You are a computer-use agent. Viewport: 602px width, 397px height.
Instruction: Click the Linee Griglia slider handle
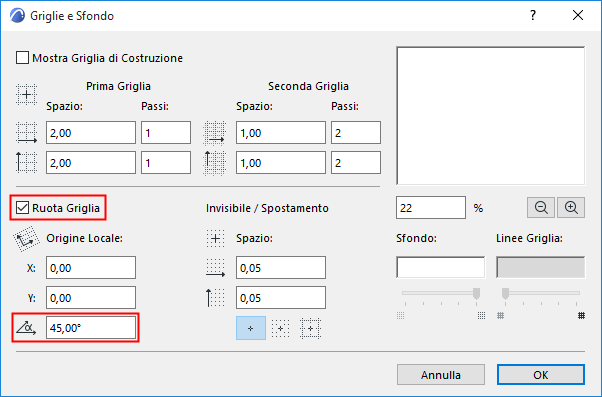[x=506, y=293]
